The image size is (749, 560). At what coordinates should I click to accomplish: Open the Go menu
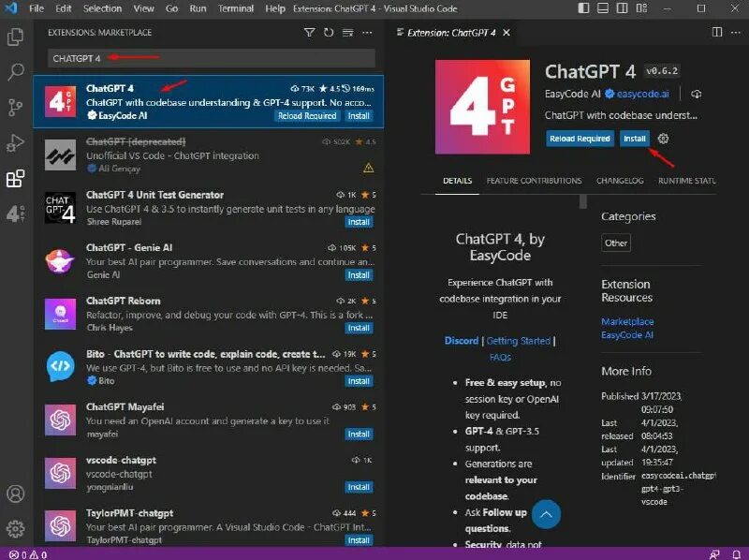tap(171, 8)
